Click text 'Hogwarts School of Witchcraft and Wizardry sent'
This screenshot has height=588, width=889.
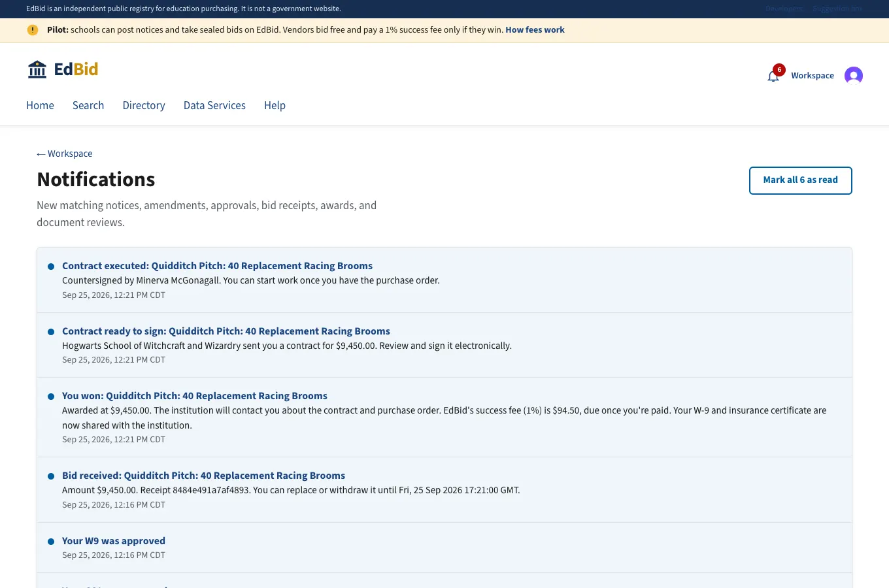(162, 346)
